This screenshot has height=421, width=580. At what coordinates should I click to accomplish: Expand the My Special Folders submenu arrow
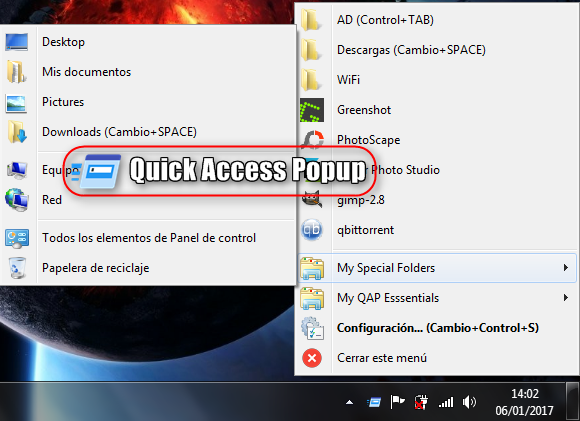tap(566, 267)
